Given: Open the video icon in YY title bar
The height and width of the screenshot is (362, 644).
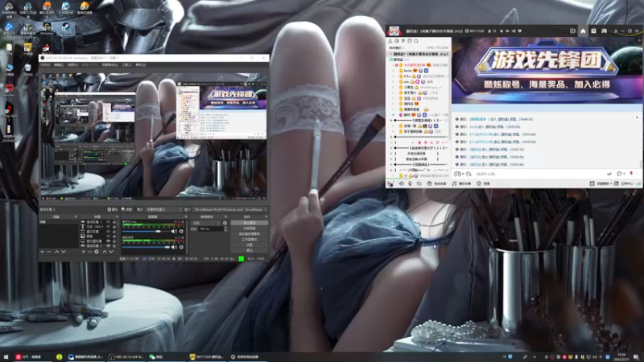Looking at the screenshot, I should pyautogui.click(x=572, y=31).
